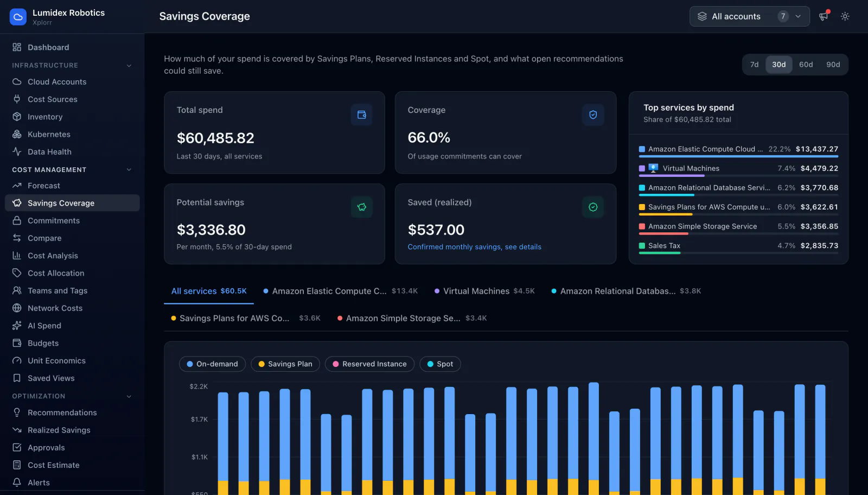Click the Unit Economics gauge icon

17,360
